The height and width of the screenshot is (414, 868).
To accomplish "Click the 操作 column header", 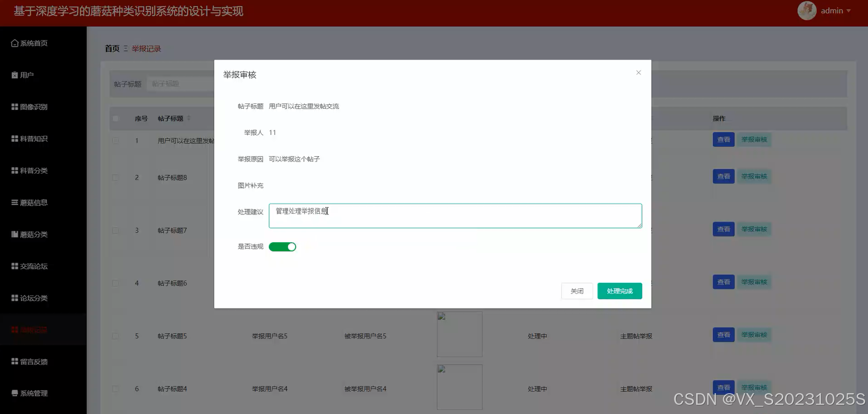I will tap(719, 118).
